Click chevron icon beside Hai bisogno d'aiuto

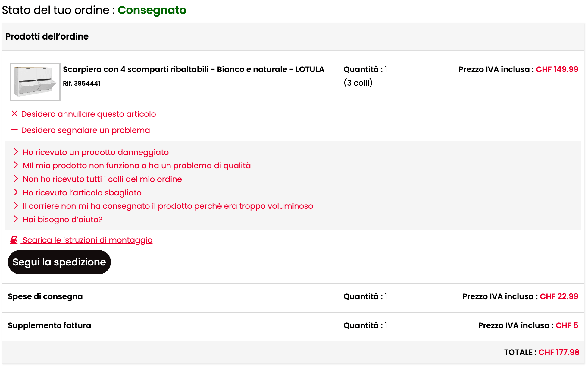click(x=16, y=219)
